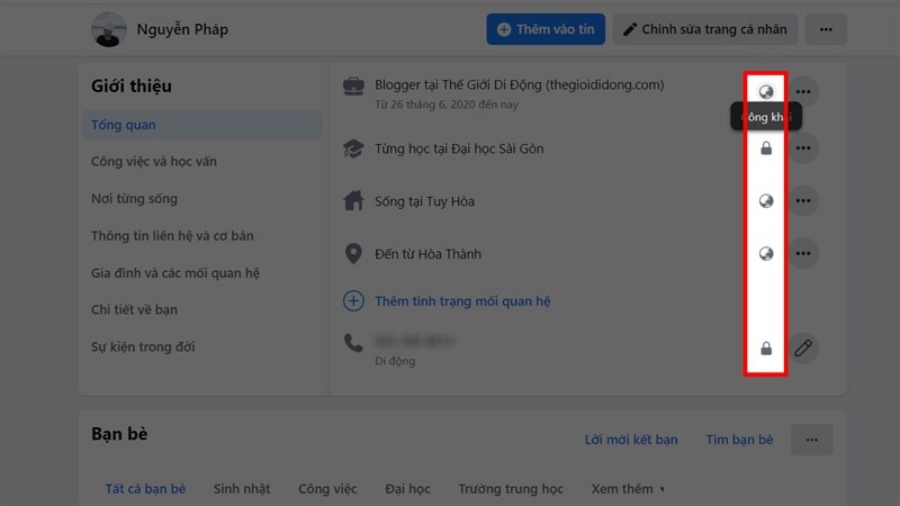Open profile header three-dot menu

click(x=825, y=29)
